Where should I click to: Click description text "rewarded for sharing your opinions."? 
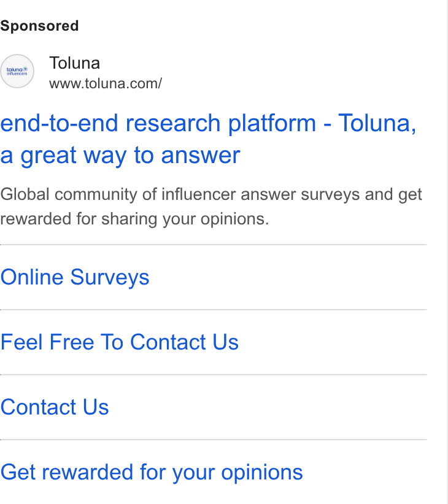click(134, 220)
